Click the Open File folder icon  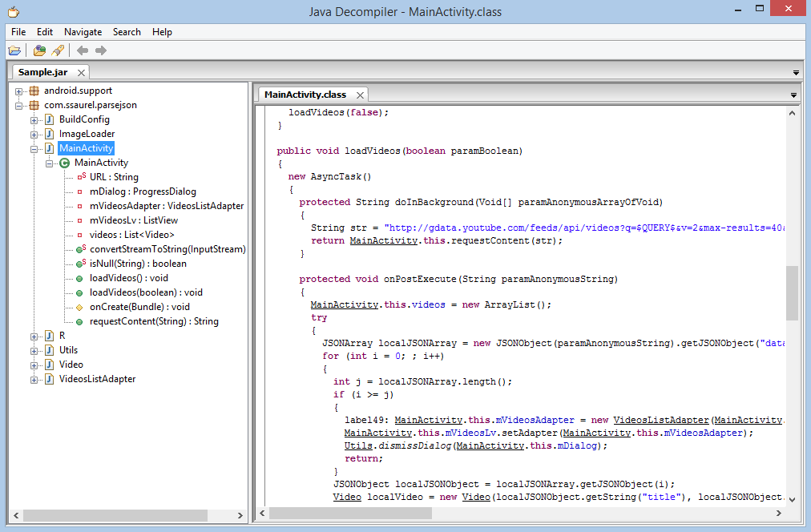pyautogui.click(x=14, y=50)
